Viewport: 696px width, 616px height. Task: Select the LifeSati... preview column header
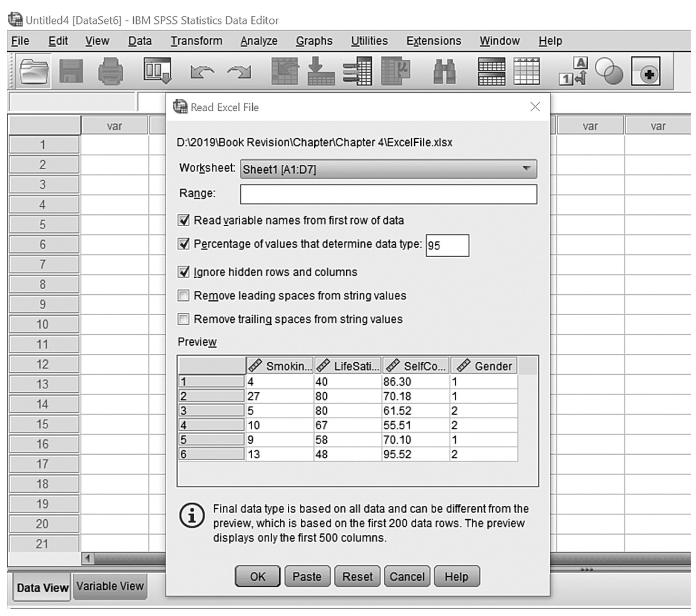348,366
